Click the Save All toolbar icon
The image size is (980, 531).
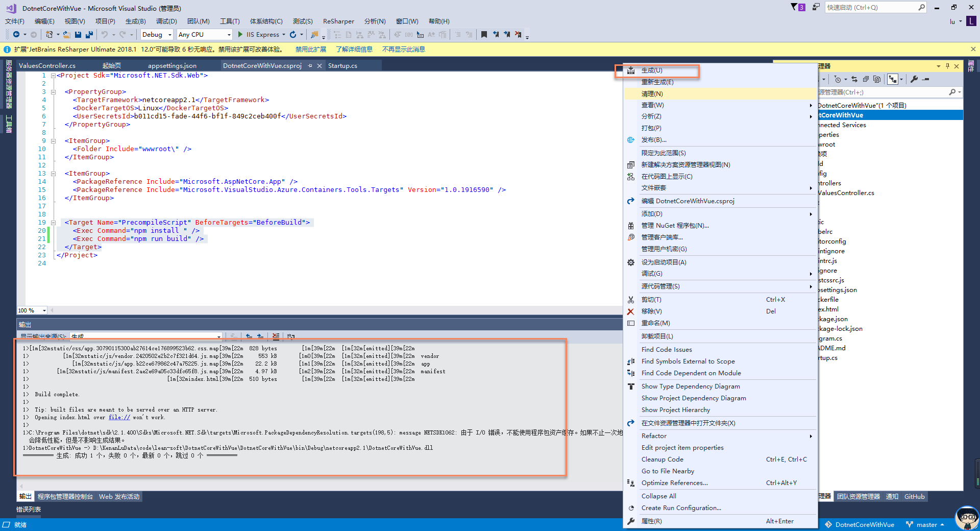[89, 35]
